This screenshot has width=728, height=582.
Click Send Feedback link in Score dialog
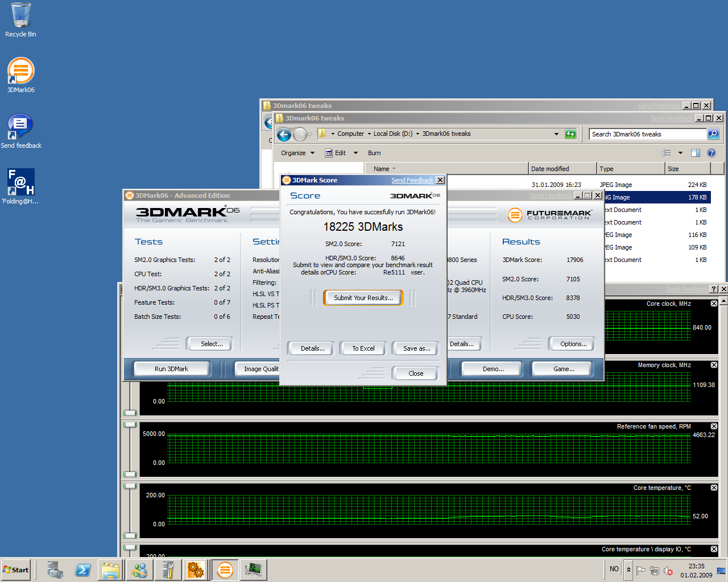[x=412, y=180]
